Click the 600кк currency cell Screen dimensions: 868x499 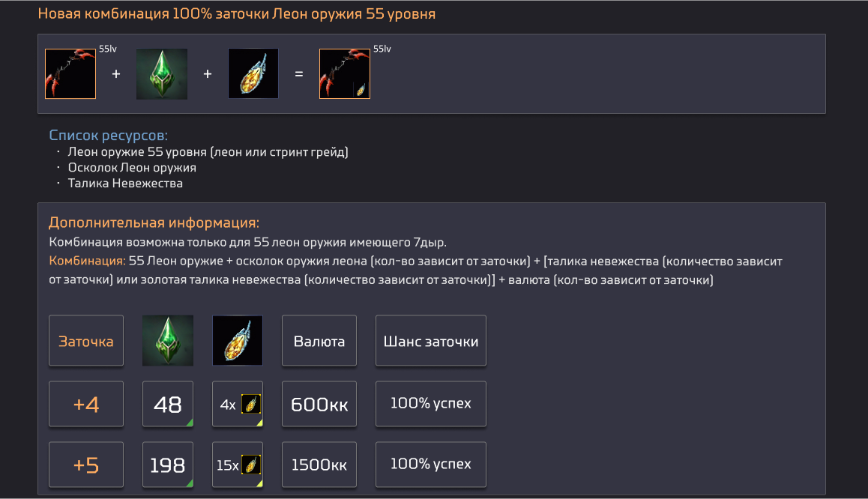coord(319,405)
